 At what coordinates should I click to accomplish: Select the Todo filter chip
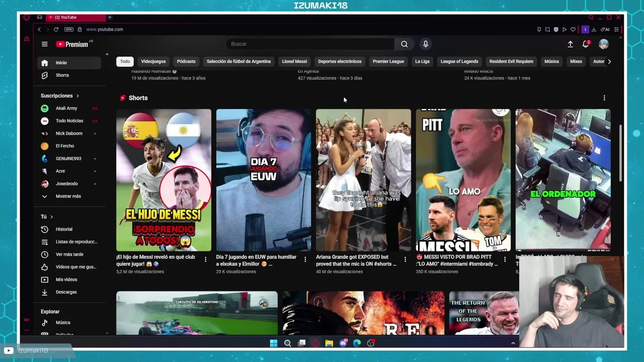(x=125, y=61)
